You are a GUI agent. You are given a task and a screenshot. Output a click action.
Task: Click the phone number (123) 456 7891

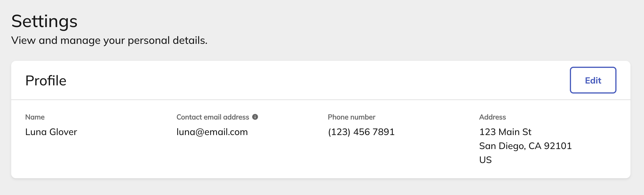point(361,132)
